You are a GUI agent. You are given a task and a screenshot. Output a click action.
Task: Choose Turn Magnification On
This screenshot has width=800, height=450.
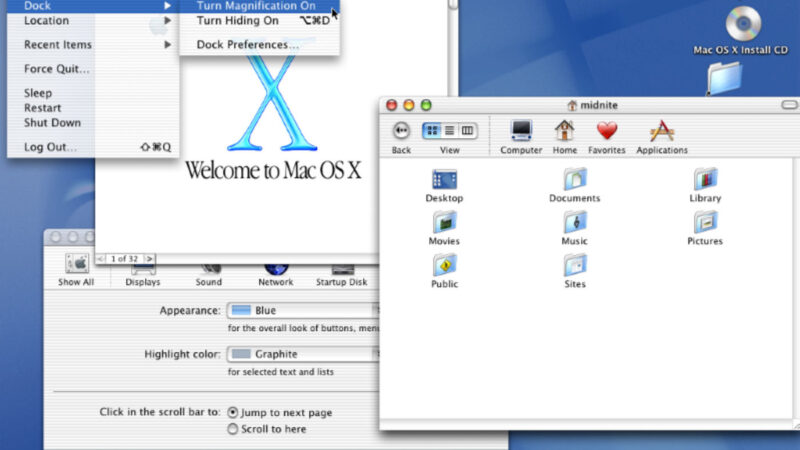[x=260, y=6]
